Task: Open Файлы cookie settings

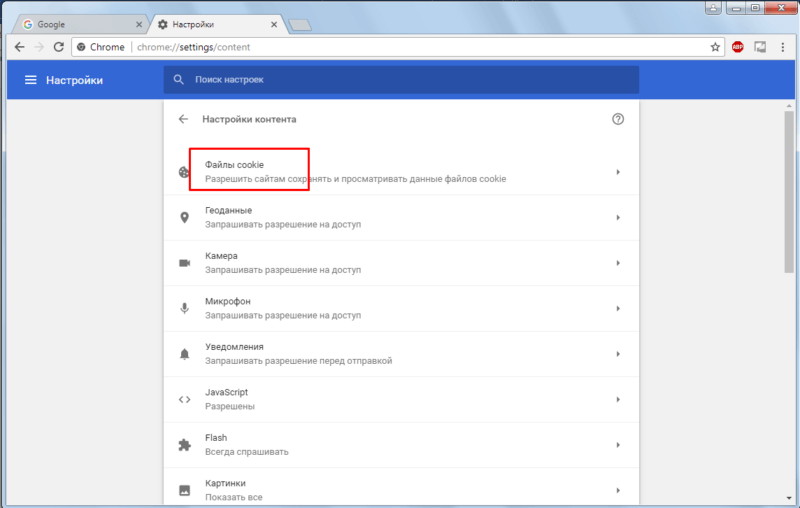Action: (401, 172)
